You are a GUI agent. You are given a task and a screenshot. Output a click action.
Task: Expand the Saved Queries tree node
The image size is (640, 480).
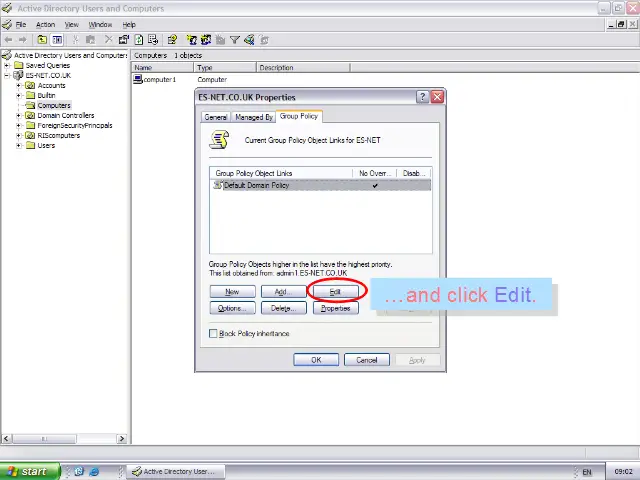point(7,65)
